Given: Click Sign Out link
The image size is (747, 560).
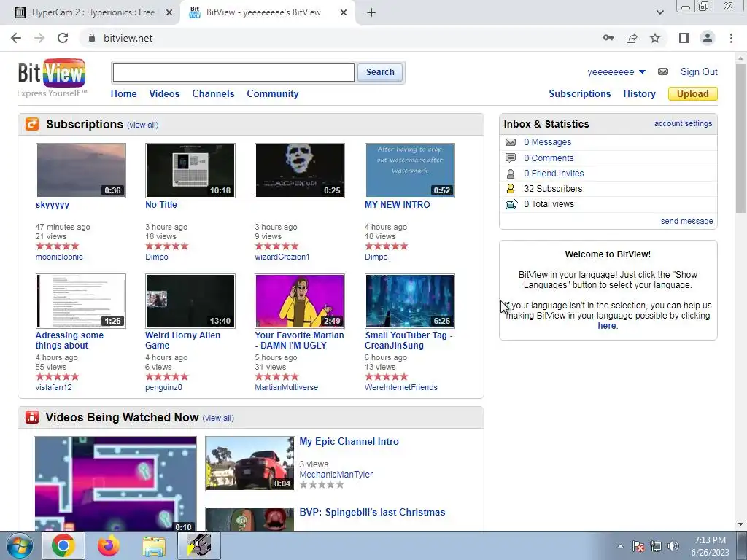Looking at the screenshot, I should tap(699, 72).
